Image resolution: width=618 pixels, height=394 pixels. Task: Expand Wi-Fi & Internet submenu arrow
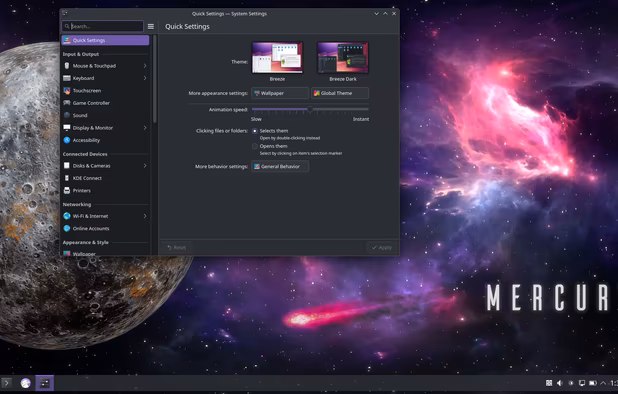tap(145, 216)
